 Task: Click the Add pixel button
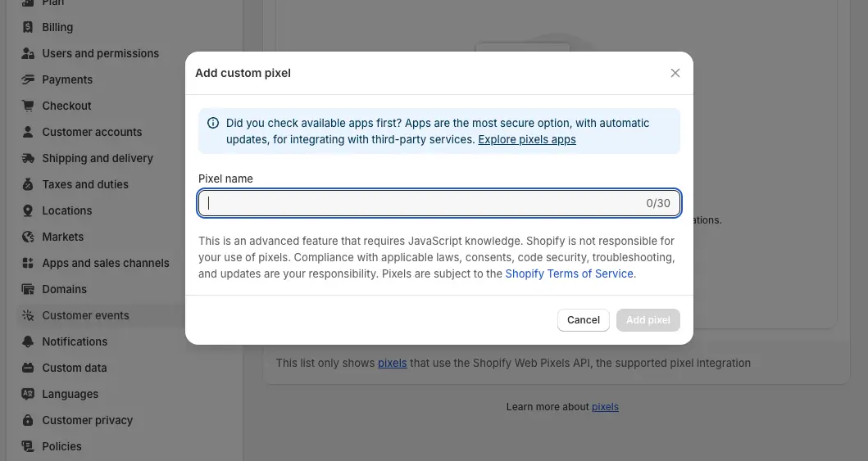click(648, 320)
